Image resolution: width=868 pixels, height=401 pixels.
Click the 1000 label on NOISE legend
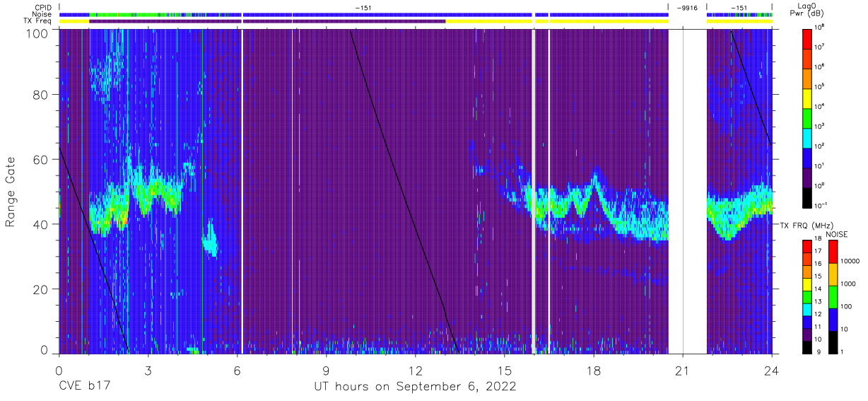click(848, 283)
